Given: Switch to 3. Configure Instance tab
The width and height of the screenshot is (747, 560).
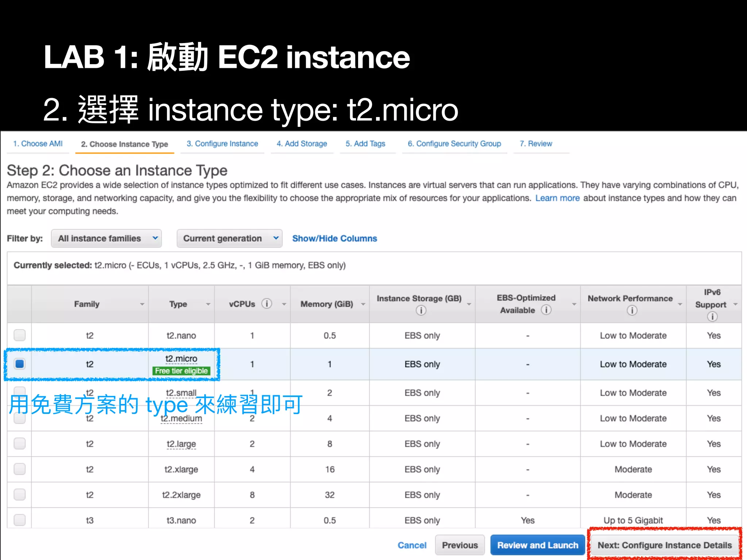Looking at the screenshot, I should tap(222, 144).
